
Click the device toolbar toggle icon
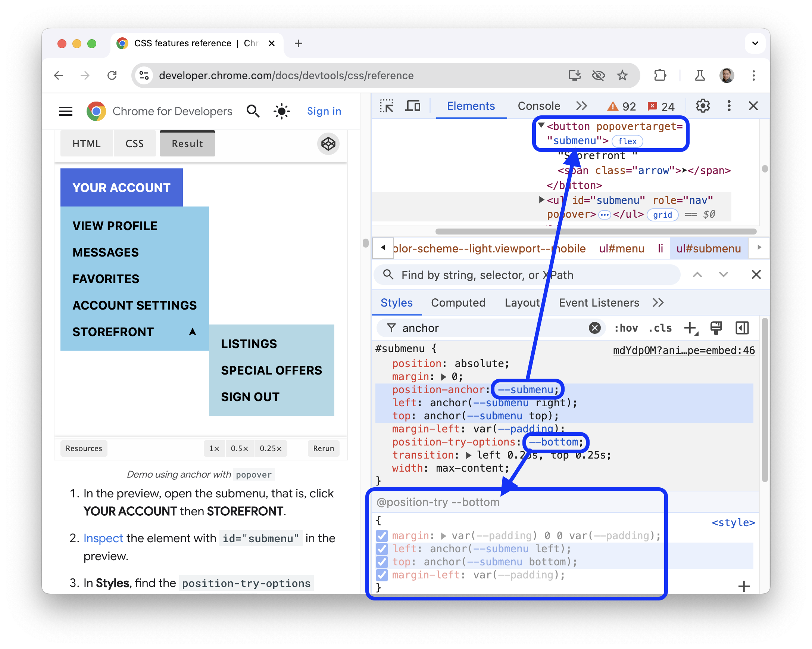pyautogui.click(x=412, y=107)
